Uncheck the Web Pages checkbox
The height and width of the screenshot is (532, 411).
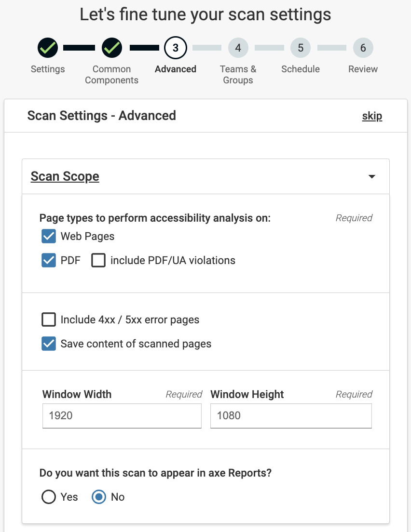point(49,237)
